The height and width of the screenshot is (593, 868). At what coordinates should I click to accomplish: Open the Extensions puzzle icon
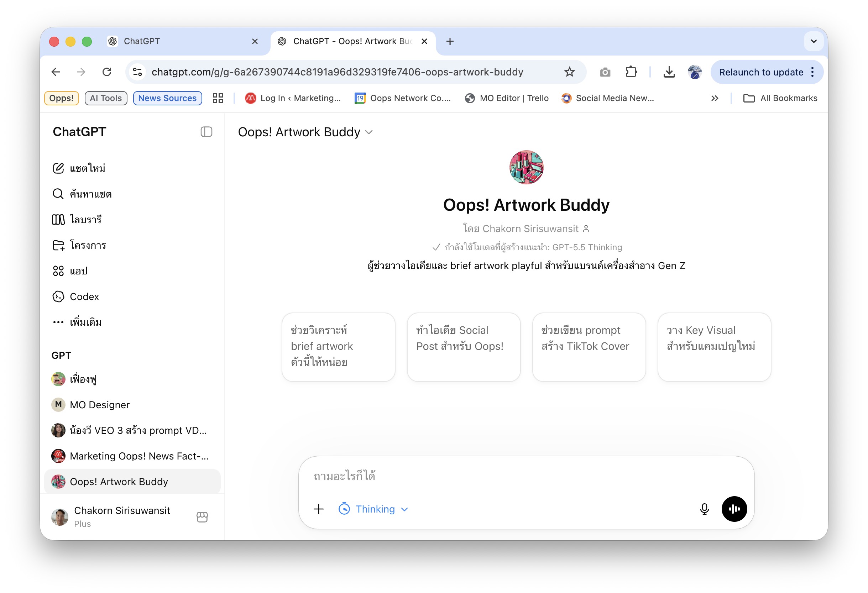[631, 72]
